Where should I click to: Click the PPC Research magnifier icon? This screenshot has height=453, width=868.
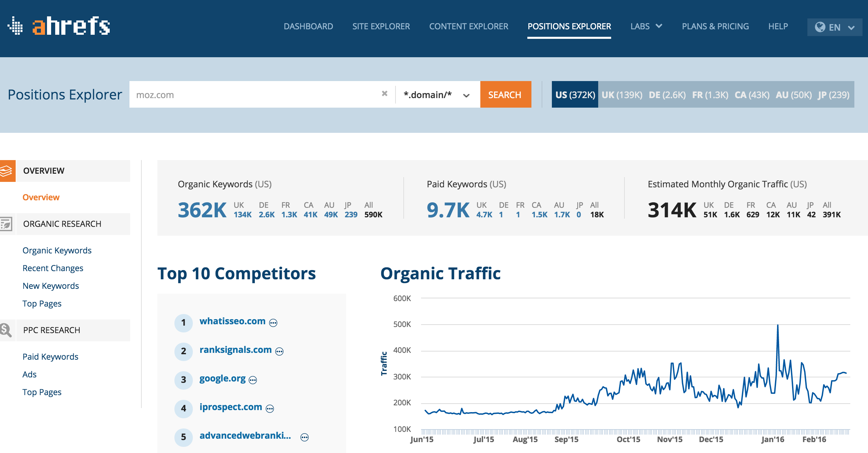coord(6,330)
